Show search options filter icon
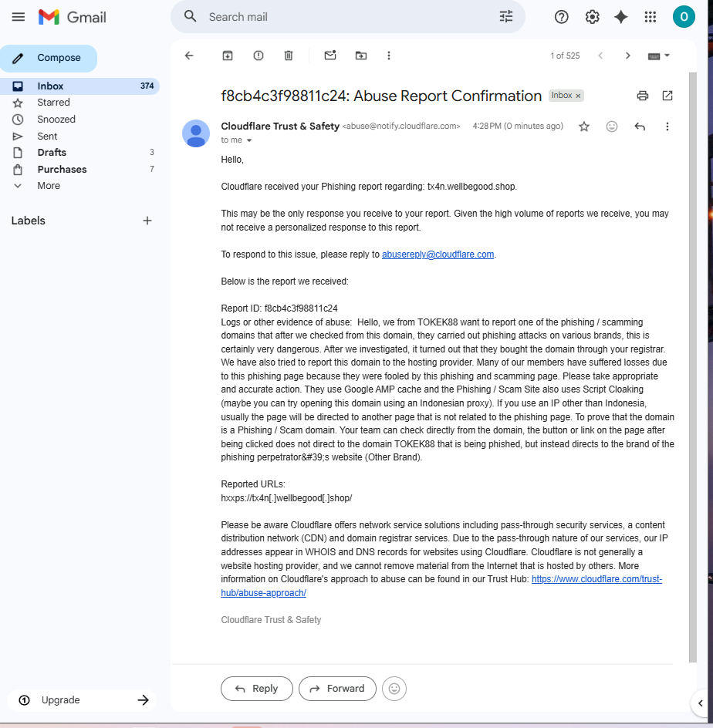Viewport: 713px width, 728px height. pyautogui.click(x=506, y=17)
